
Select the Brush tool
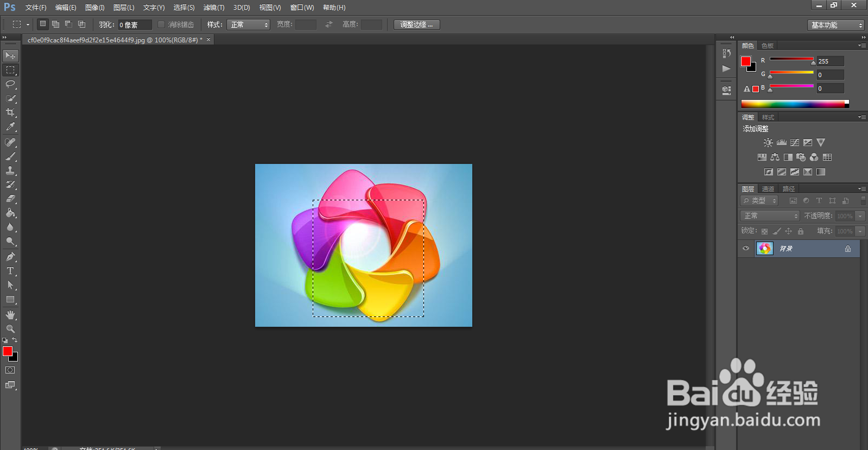pyautogui.click(x=10, y=156)
